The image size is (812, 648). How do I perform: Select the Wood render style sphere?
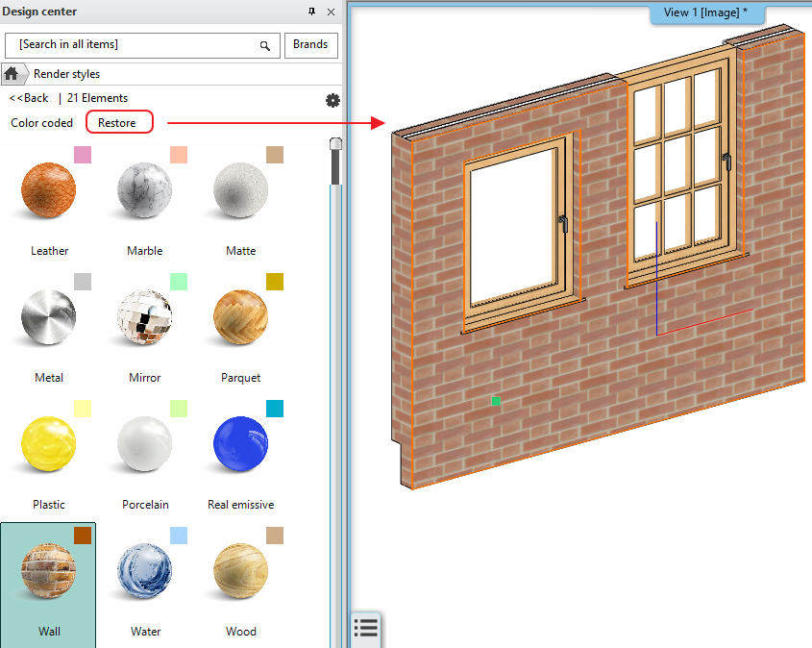(240, 571)
